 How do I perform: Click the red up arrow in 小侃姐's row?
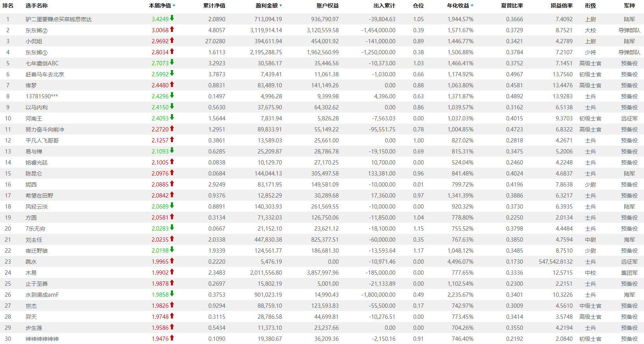[x=172, y=40]
